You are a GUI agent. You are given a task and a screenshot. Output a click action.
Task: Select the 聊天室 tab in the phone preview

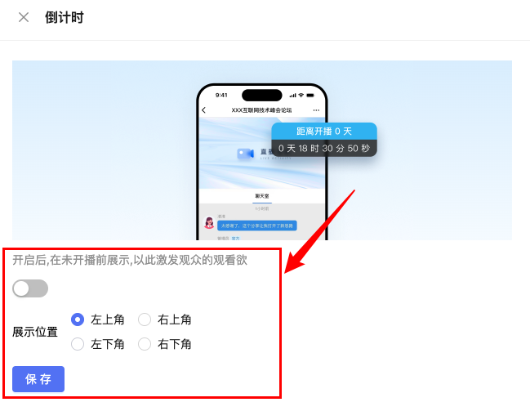(x=262, y=196)
